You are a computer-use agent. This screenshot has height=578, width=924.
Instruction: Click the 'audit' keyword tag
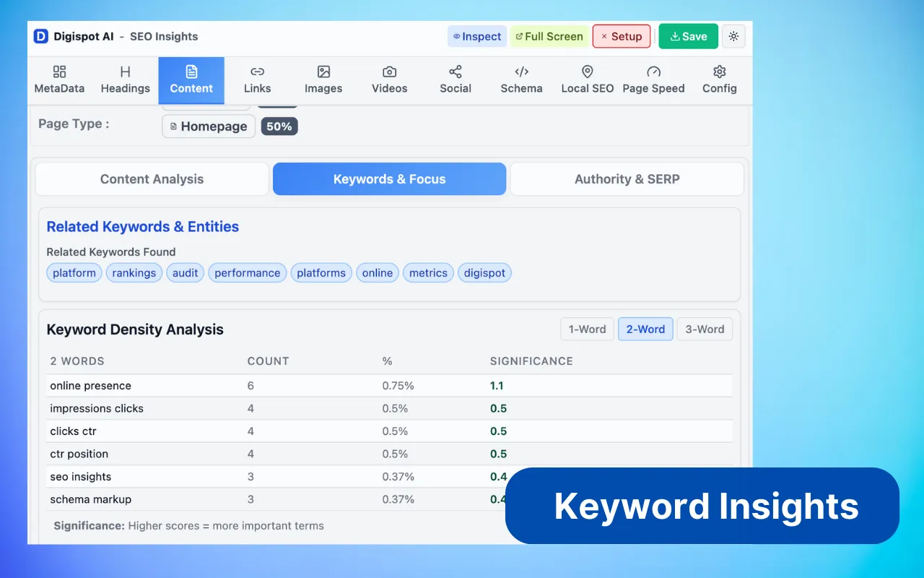pyautogui.click(x=185, y=272)
